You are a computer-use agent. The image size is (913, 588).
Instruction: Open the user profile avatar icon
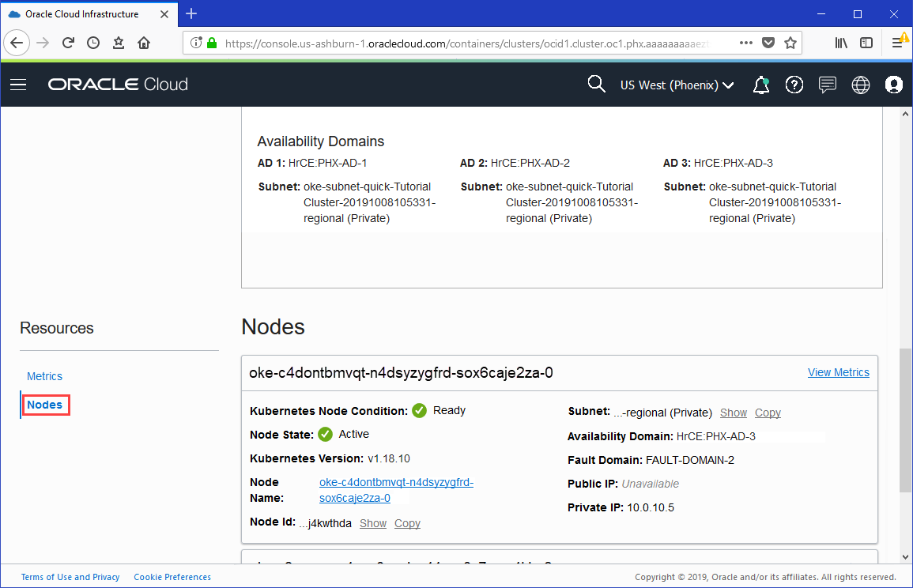coord(894,85)
